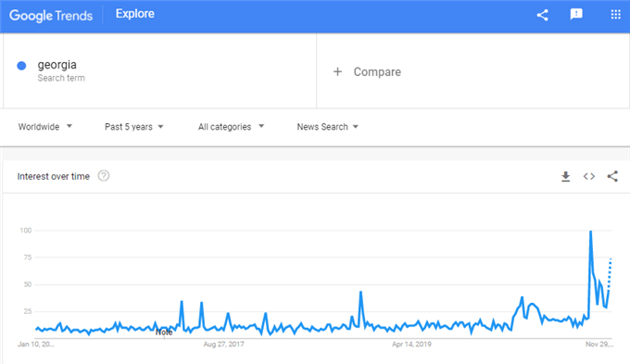This screenshot has width=630, height=364.
Task: Open the Past 5 years time range dropdown
Action: 133,127
